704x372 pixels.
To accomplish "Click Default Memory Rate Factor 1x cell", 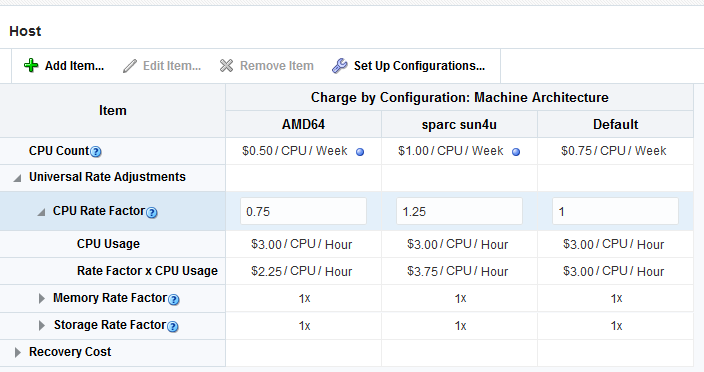I will [616, 298].
